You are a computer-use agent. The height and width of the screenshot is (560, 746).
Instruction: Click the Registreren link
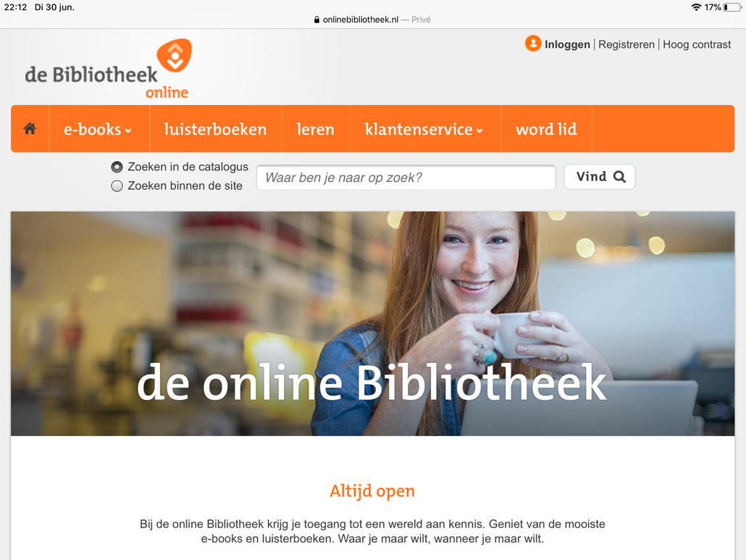point(626,44)
